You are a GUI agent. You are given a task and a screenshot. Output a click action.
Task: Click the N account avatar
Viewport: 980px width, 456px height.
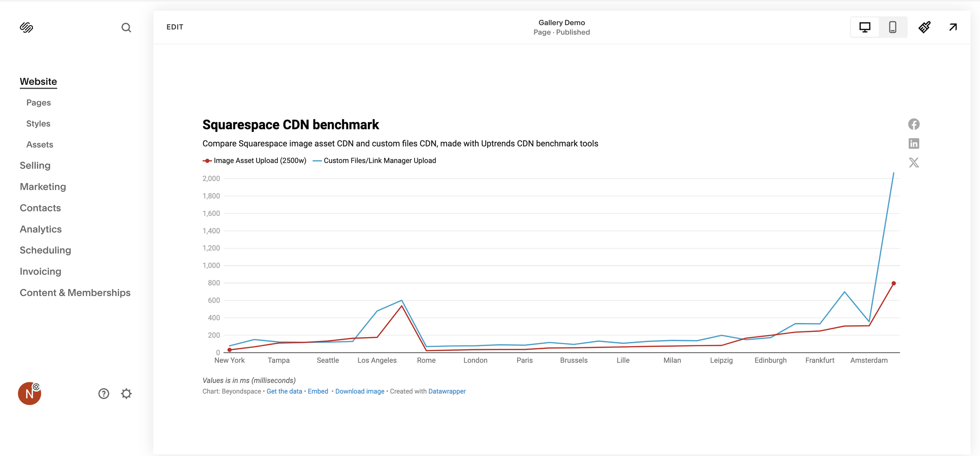(29, 394)
